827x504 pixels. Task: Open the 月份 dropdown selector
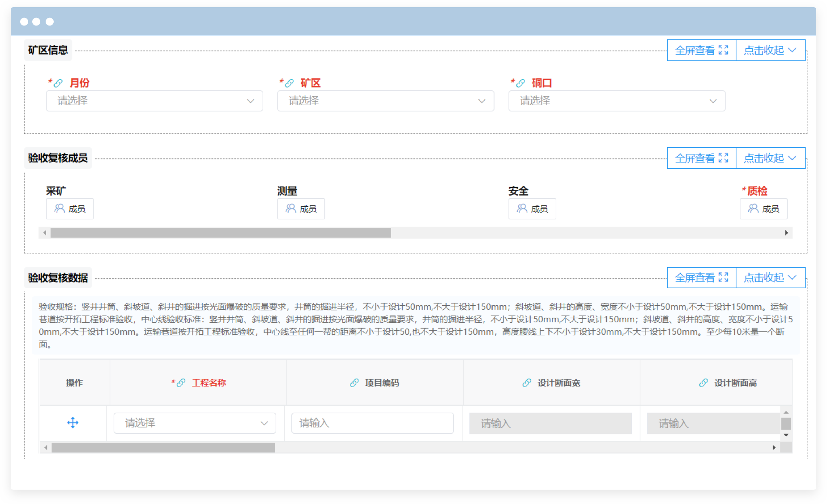click(154, 101)
